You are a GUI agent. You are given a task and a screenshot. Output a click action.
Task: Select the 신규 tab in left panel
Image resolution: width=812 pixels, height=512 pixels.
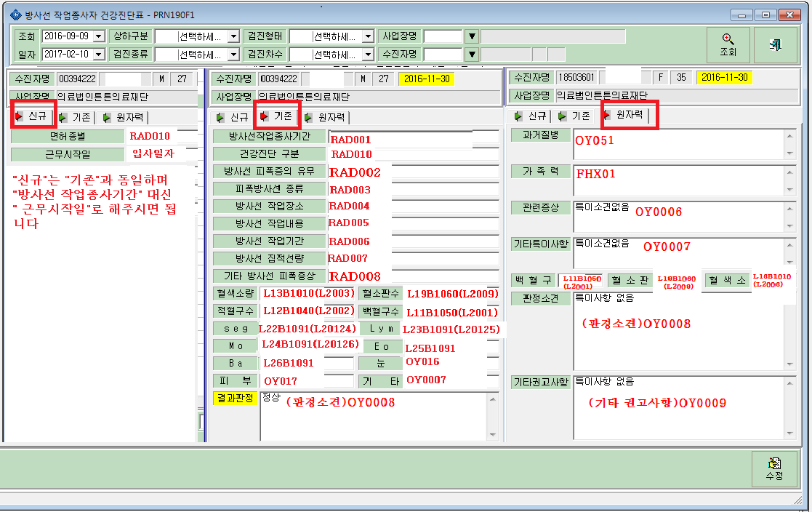32,116
